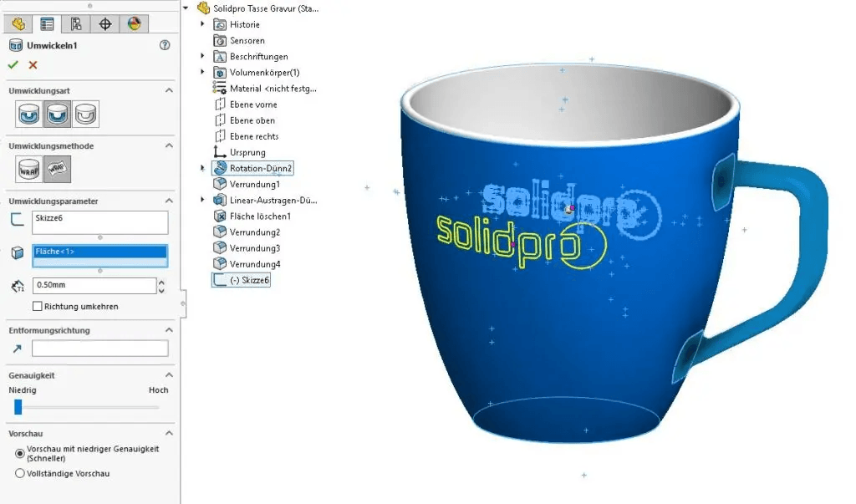Image resolution: width=856 pixels, height=504 pixels.
Task: Open the help icon for Umwickeln1
Action: (165, 45)
